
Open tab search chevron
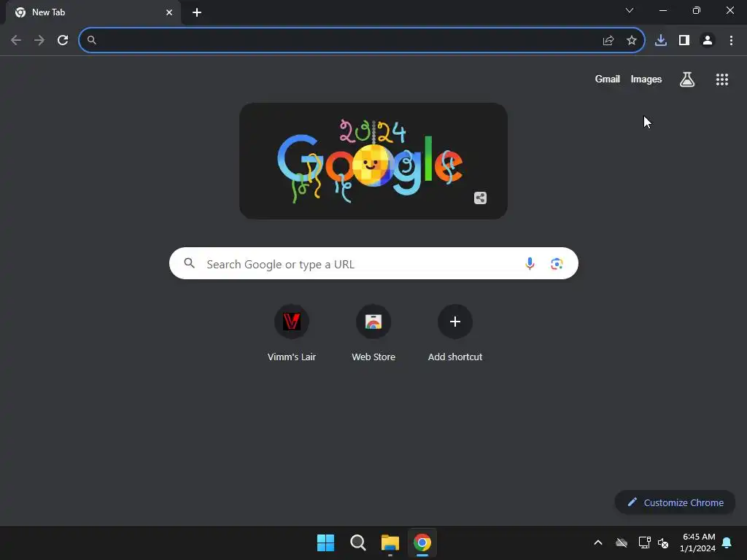[x=630, y=10]
